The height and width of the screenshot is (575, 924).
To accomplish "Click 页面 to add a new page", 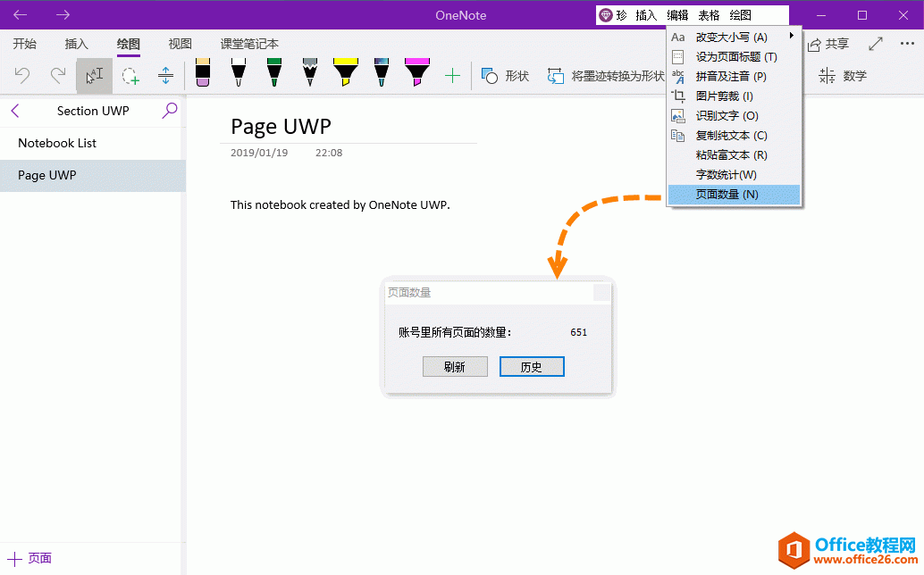I will (x=29, y=557).
